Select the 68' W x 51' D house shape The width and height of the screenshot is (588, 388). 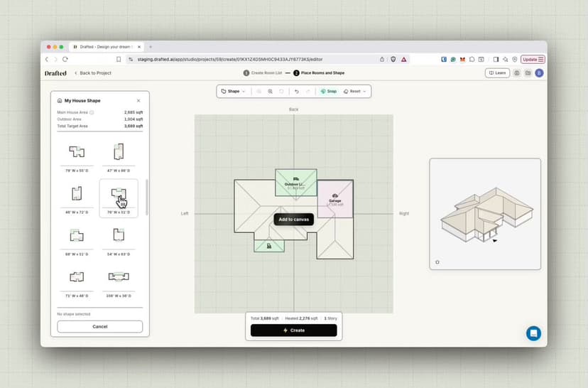click(77, 240)
